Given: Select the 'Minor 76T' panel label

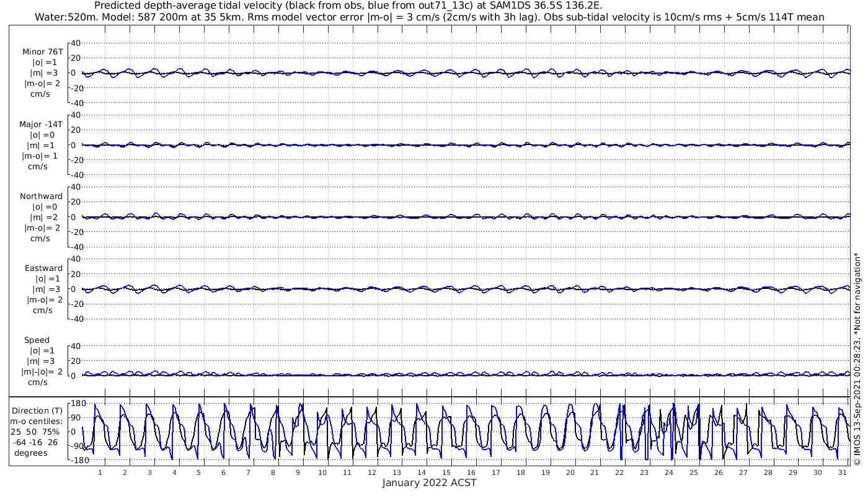Looking at the screenshot, I should [x=42, y=52].
